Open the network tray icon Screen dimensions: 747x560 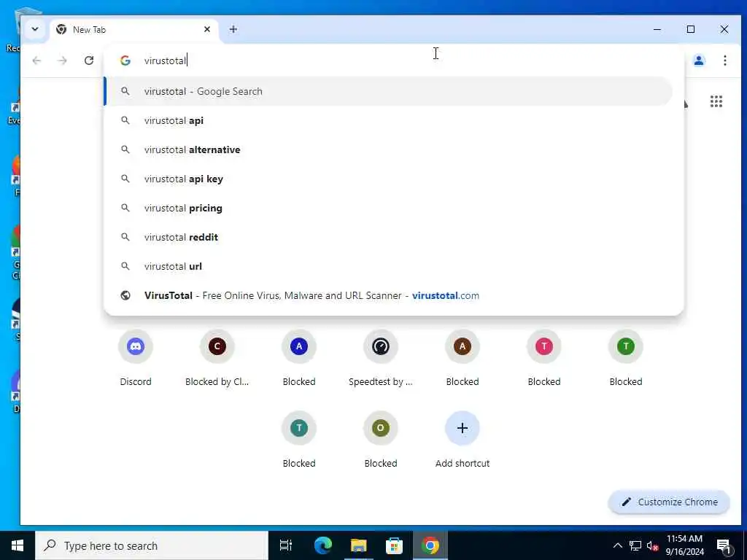coord(635,545)
